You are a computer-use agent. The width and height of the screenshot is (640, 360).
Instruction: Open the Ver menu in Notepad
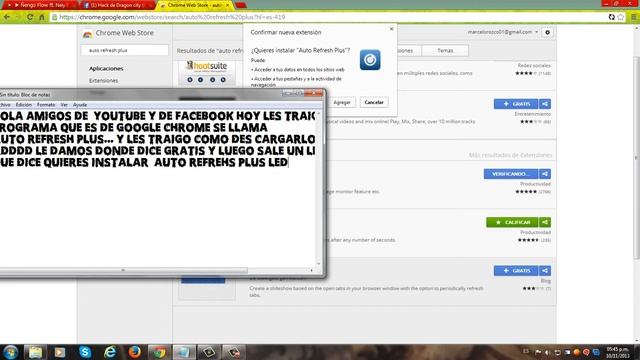(x=64, y=105)
